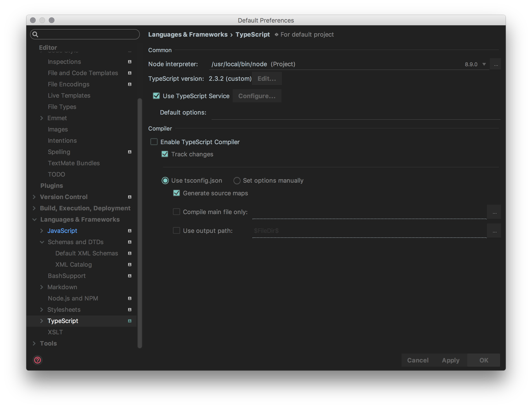This screenshot has height=408, width=532.
Task: Open Live Templates settings
Action: tap(69, 95)
